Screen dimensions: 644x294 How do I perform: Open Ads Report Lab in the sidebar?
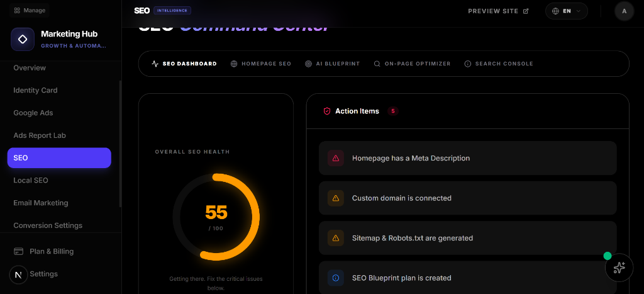pyautogui.click(x=59, y=135)
